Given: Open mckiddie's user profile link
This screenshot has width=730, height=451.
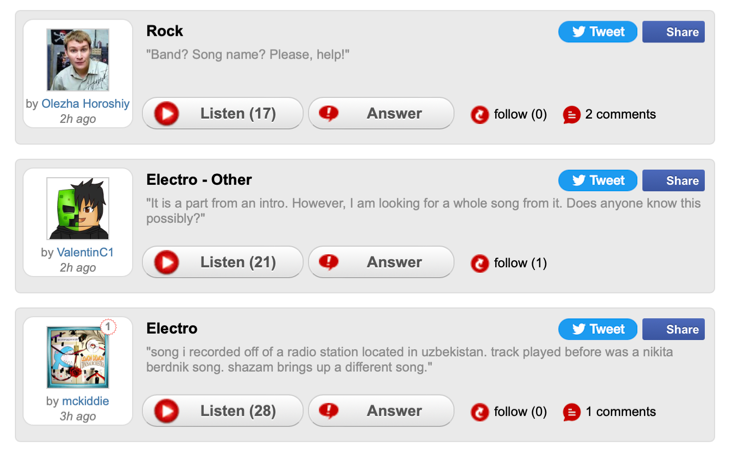Looking at the screenshot, I should click(x=85, y=401).
